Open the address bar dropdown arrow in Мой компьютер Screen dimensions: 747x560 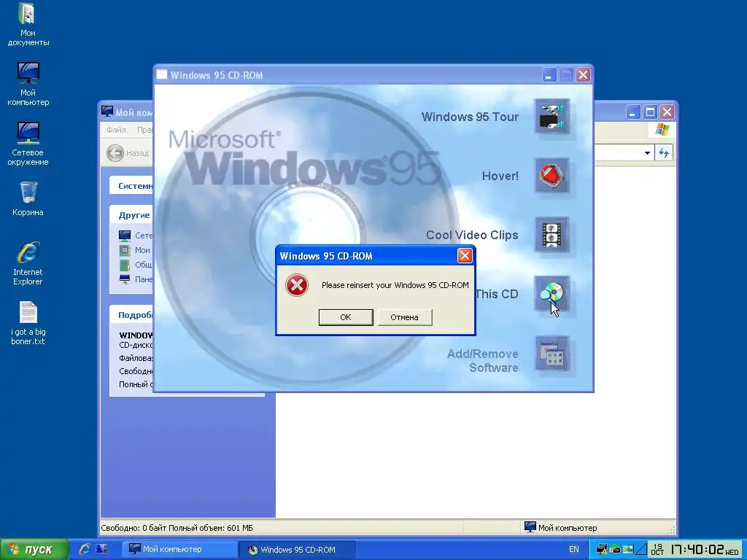pyautogui.click(x=647, y=153)
